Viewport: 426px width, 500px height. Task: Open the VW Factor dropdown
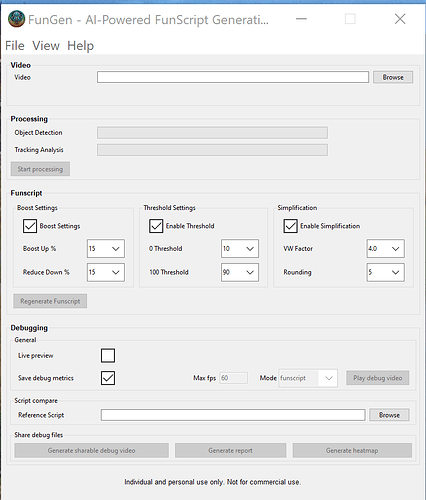[x=386, y=248]
